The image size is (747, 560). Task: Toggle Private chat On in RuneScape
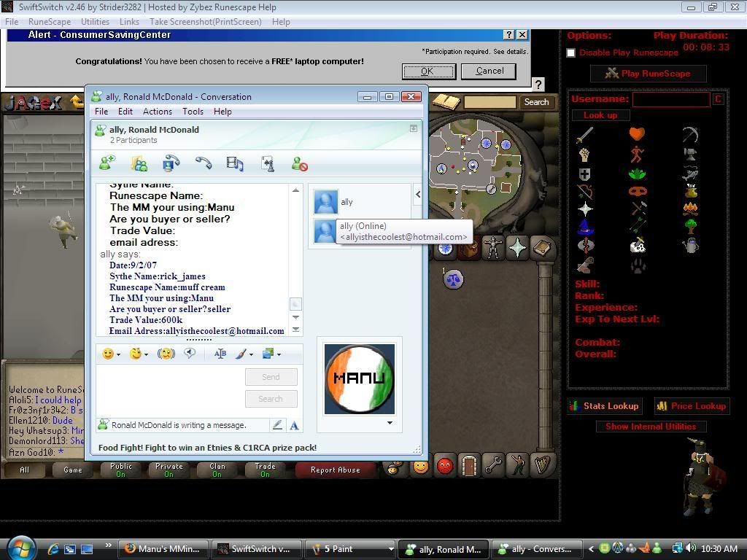(x=169, y=470)
